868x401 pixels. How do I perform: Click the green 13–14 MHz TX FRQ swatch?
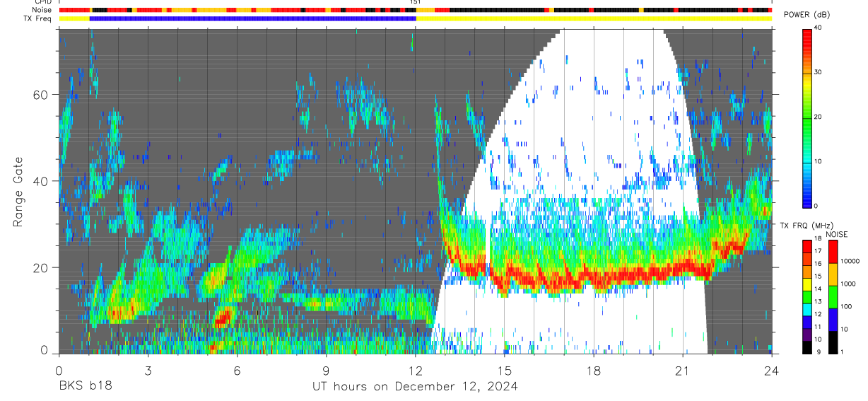(807, 296)
